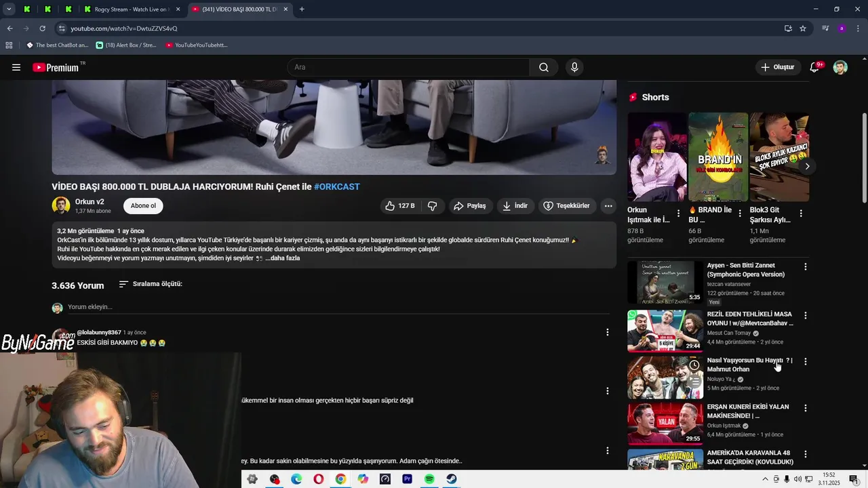Viewport: 868px width, 488px height.
Task: Open tab search dropdown in Chrome
Action: click(9, 9)
